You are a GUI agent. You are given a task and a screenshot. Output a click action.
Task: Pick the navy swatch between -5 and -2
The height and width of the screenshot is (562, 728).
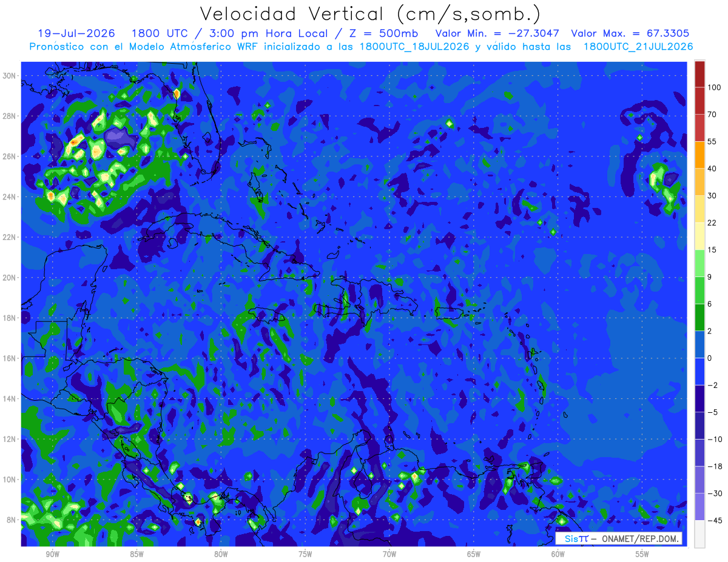coord(699,398)
